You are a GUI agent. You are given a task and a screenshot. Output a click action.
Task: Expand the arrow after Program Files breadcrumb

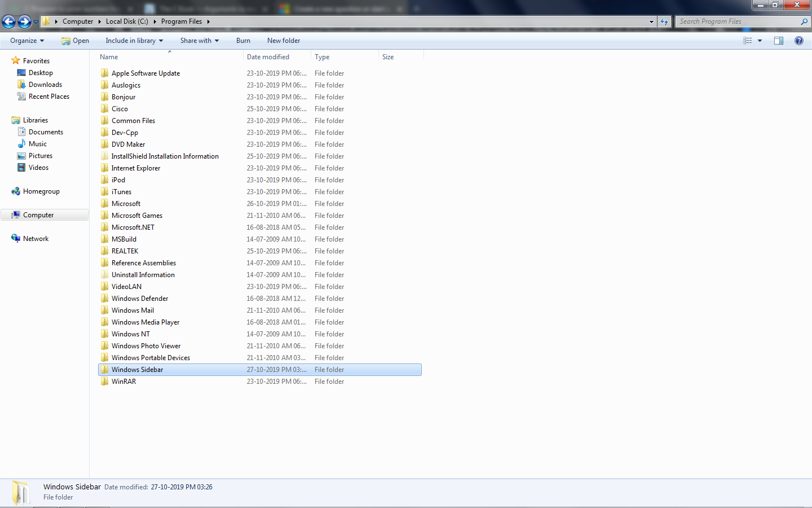point(208,21)
